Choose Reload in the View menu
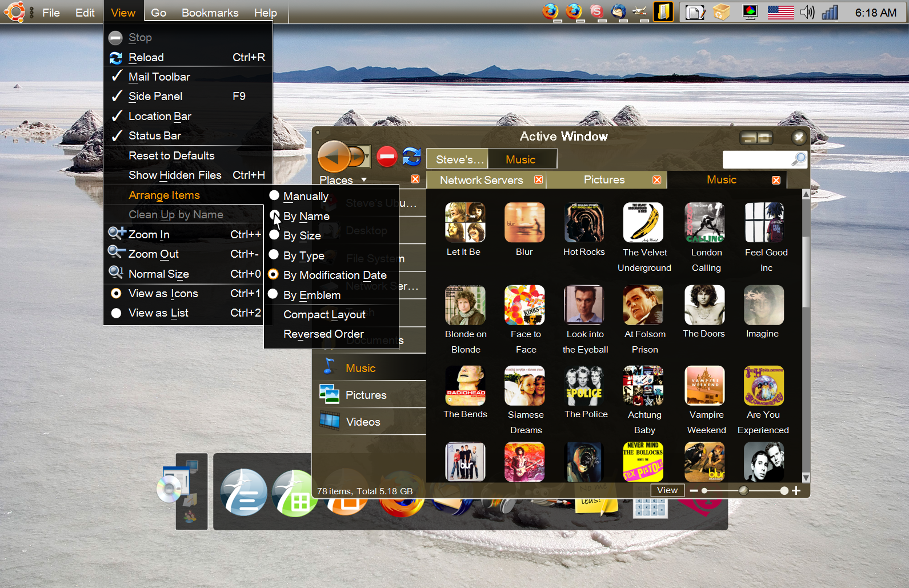909x588 pixels. [188, 57]
